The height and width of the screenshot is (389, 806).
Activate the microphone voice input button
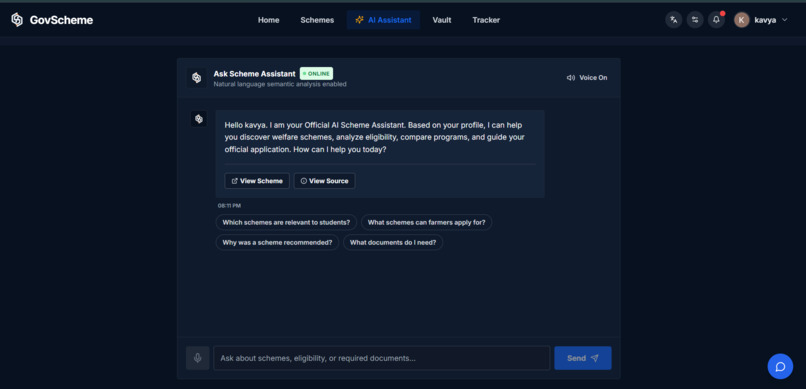point(197,358)
